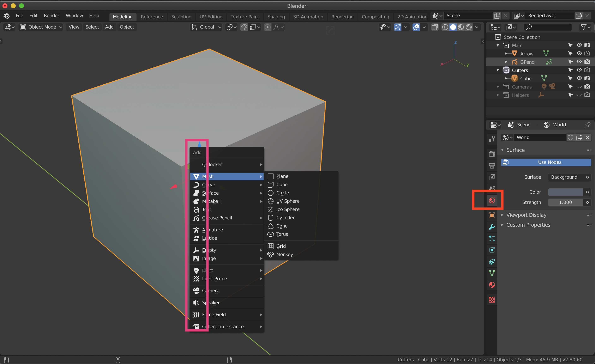Screen dimensions: 595x364
Task: Switch to the Sculpting workspace tab
Action: click(x=181, y=17)
